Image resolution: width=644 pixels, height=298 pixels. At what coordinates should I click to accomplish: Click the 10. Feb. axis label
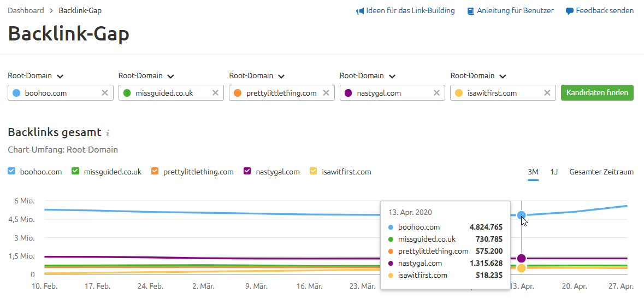pyautogui.click(x=44, y=286)
